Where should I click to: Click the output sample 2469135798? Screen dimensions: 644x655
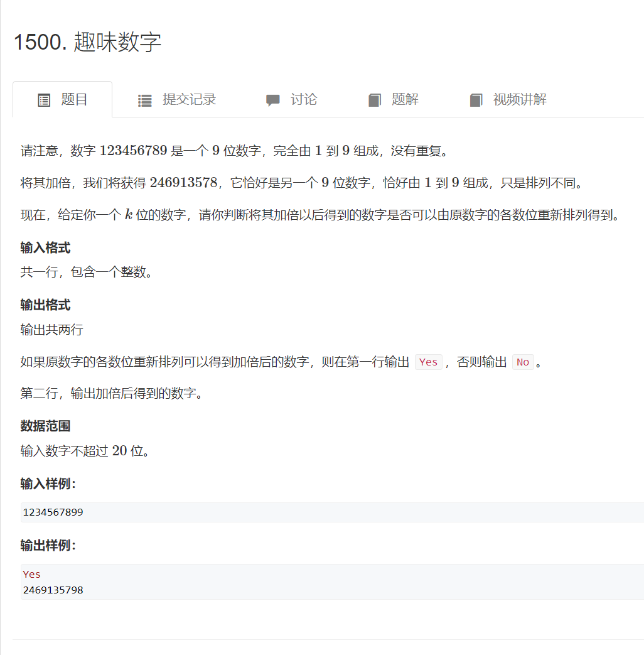pyautogui.click(x=53, y=590)
